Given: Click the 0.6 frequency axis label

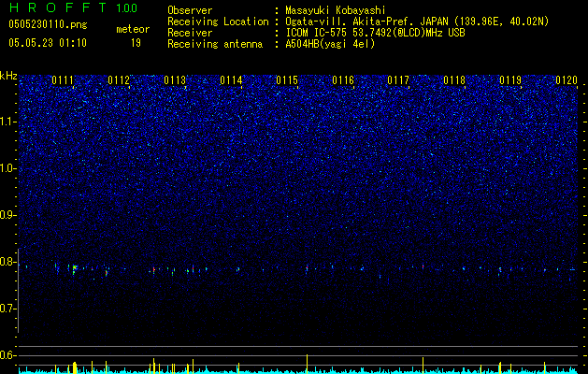Looking at the screenshot, I should click(8, 355).
